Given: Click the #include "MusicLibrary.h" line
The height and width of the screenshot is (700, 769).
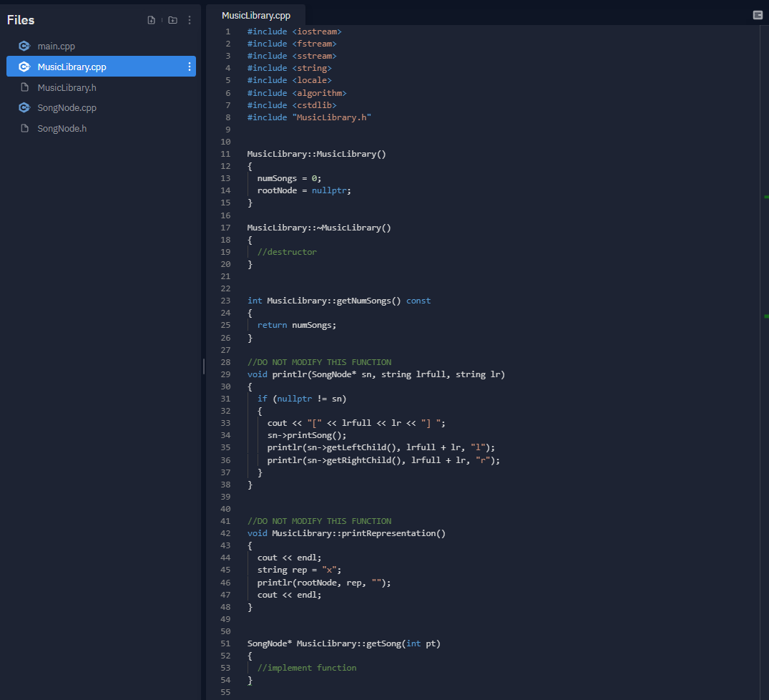Looking at the screenshot, I should (309, 117).
